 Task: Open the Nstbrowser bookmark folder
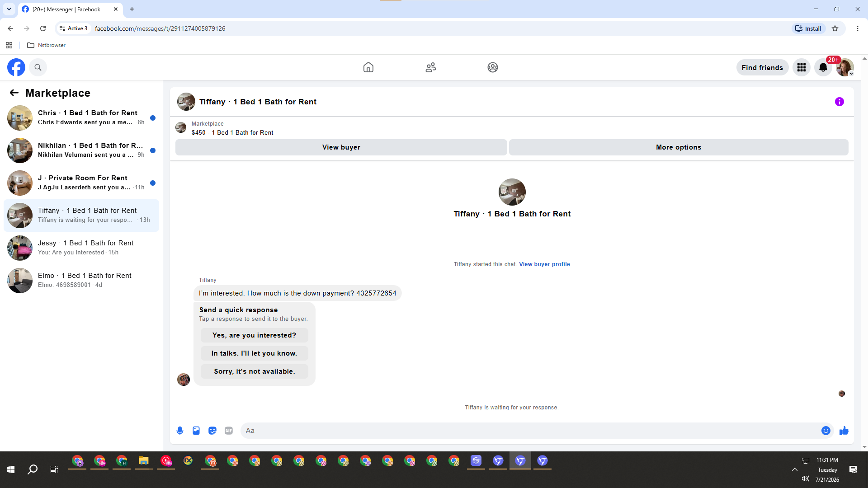point(47,45)
